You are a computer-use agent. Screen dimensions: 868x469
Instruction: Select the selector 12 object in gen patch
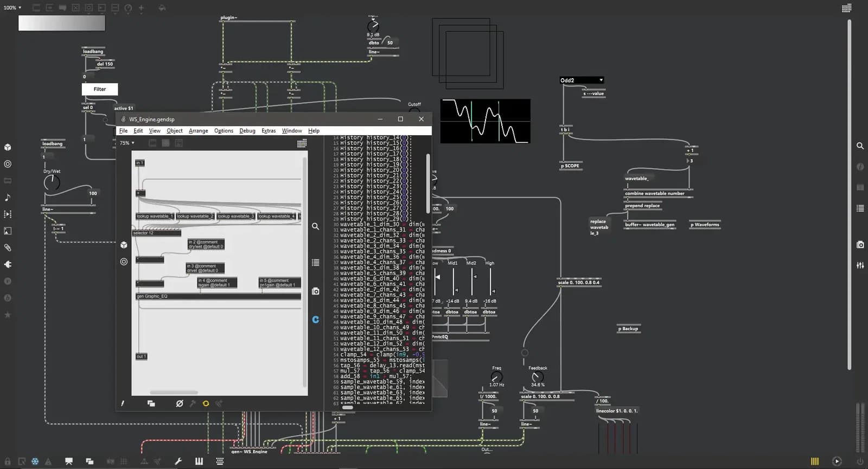point(157,233)
